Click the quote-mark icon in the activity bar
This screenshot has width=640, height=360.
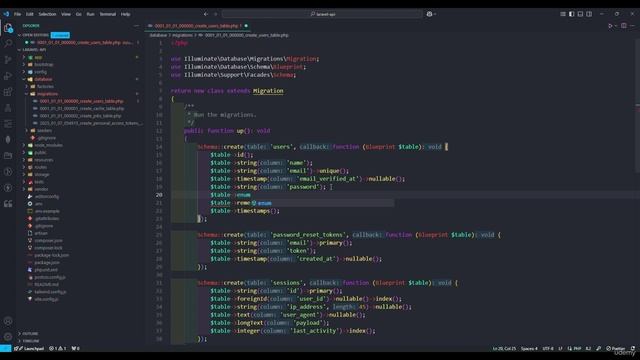(8, 204)
